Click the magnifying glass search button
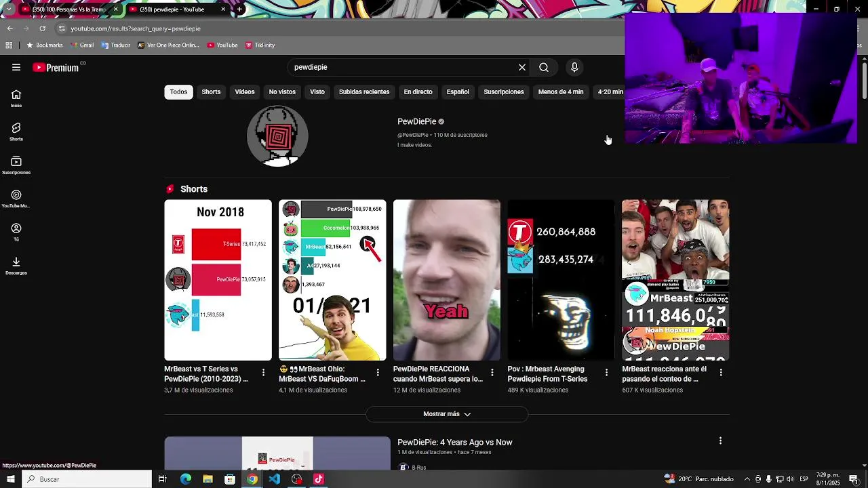868x488 pixels. click(x=544, y=67)
